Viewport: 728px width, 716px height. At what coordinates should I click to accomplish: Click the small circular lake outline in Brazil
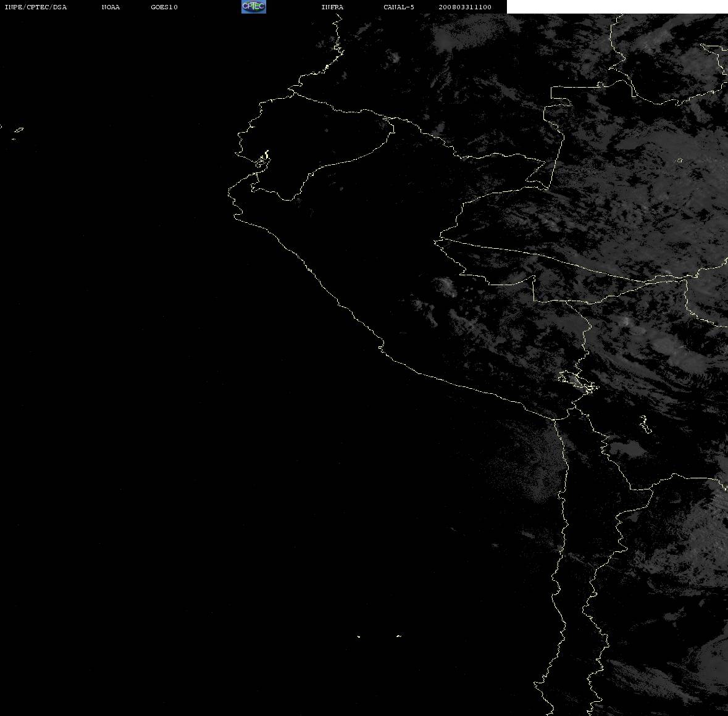(680, 160)
